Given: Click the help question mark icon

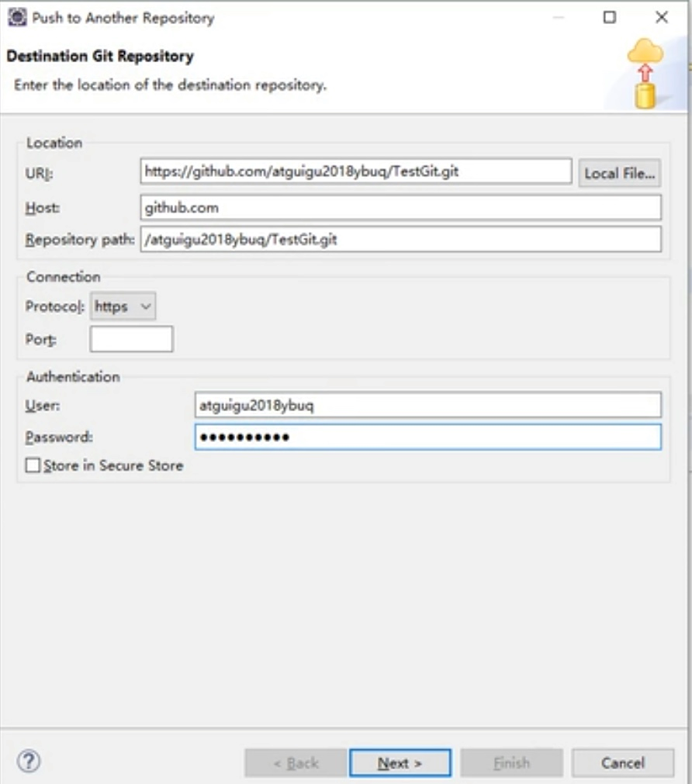Looking at the screenshot, I should tap(29, 762).
